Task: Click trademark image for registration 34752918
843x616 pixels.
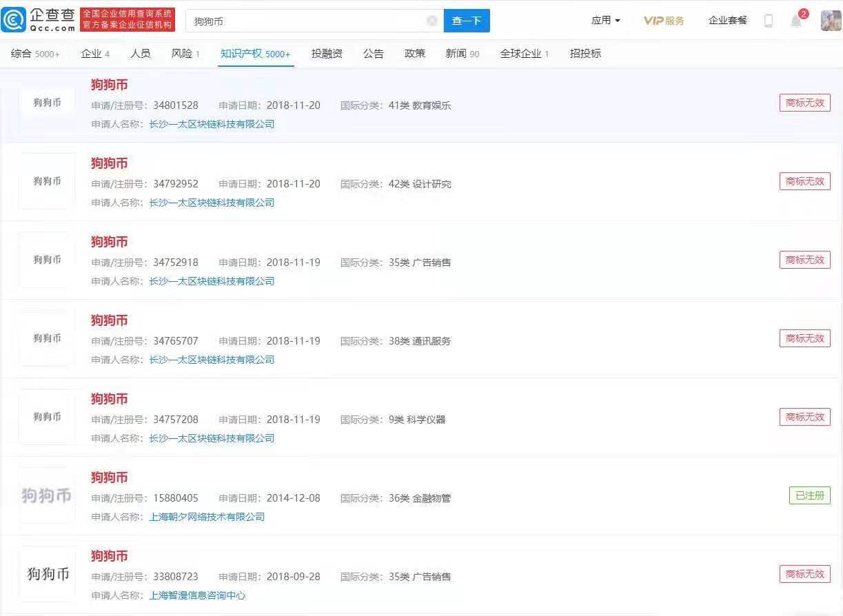Action: pyautogui.click(x=47, y=260)
